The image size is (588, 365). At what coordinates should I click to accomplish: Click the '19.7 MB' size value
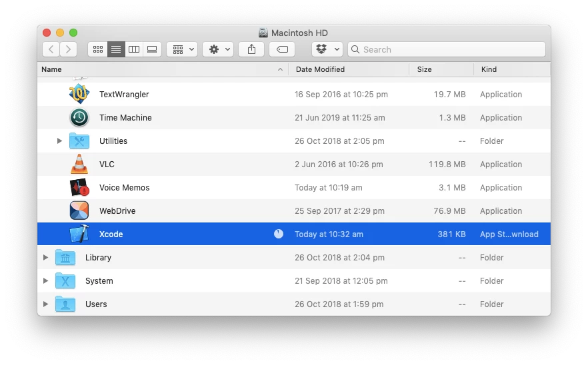449,95
